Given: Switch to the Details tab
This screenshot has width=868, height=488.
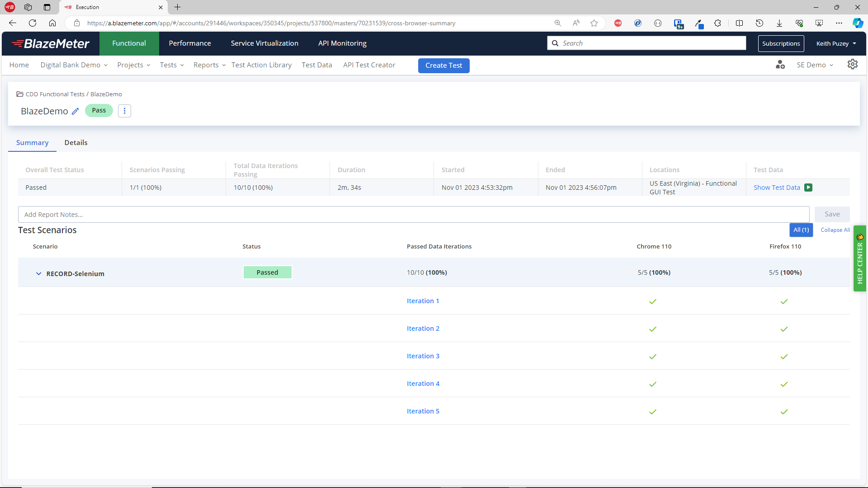Looking at the screenshot, I should click(x=75, y=142).
